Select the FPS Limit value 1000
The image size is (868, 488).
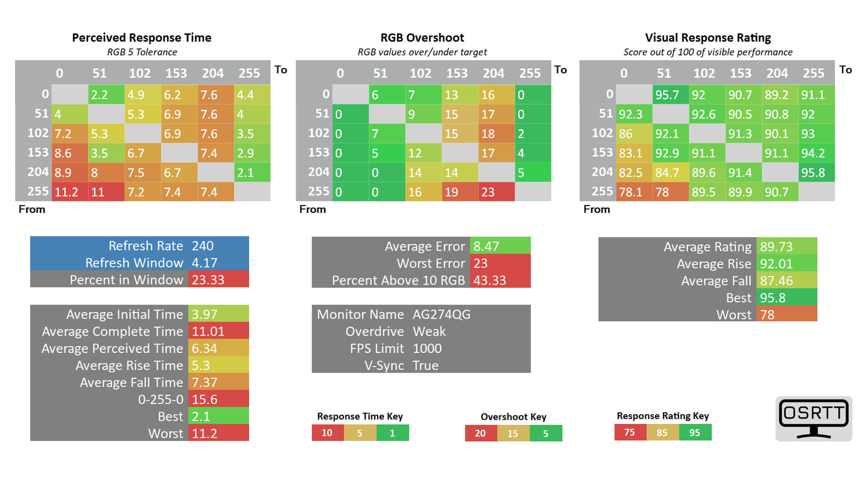point(427,348)
